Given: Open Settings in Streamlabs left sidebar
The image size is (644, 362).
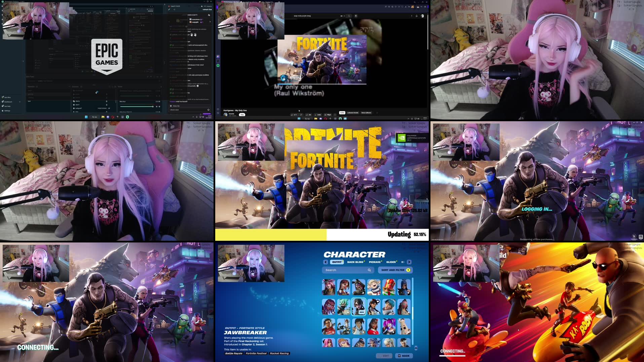Looking at the screenshot, I should tap(6, 110).
